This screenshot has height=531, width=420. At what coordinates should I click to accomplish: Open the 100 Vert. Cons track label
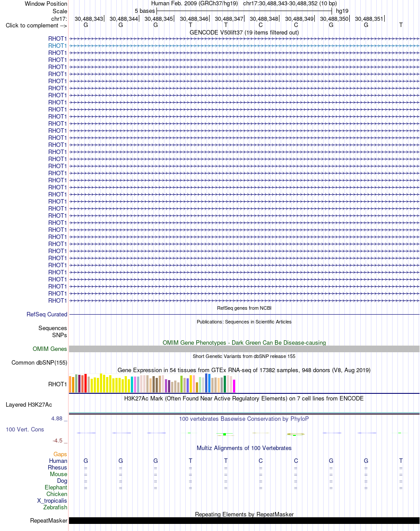pyautogui.click(x=25, y=429)
